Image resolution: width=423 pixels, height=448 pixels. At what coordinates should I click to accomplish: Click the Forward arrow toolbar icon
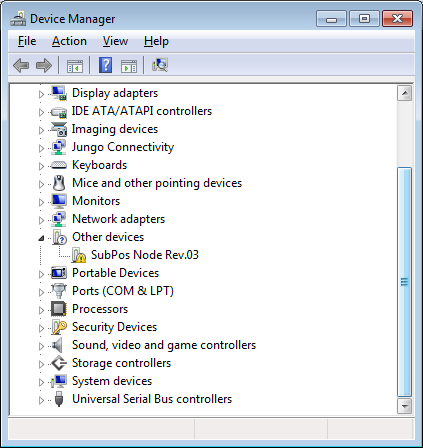pos(44,65)
